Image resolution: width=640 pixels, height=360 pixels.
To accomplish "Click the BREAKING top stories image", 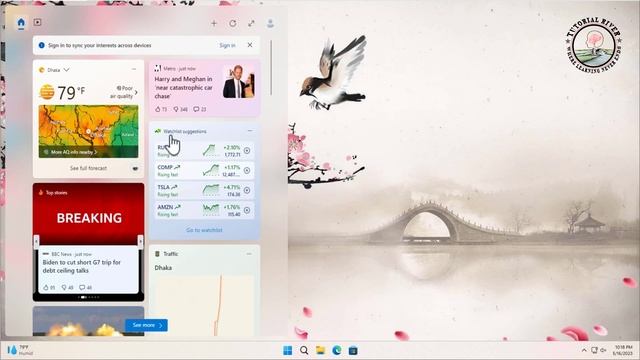I will coord(89,214).
